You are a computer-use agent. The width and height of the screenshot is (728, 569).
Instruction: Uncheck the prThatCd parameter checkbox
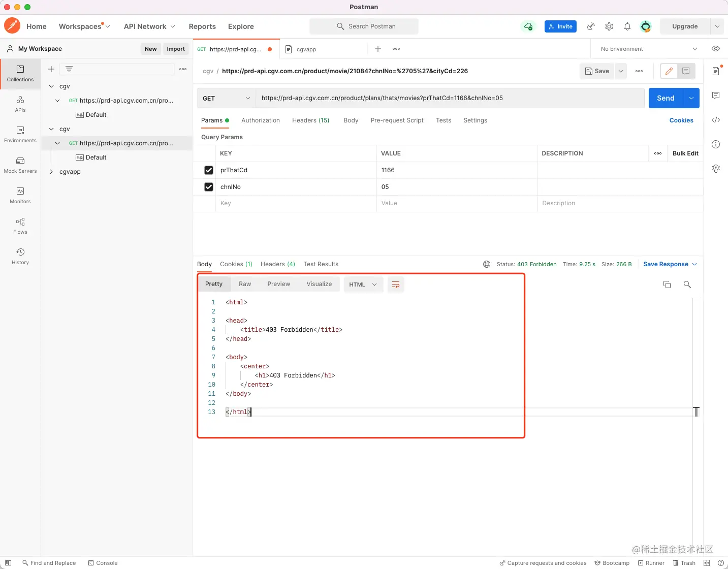[x=209, y=170]
